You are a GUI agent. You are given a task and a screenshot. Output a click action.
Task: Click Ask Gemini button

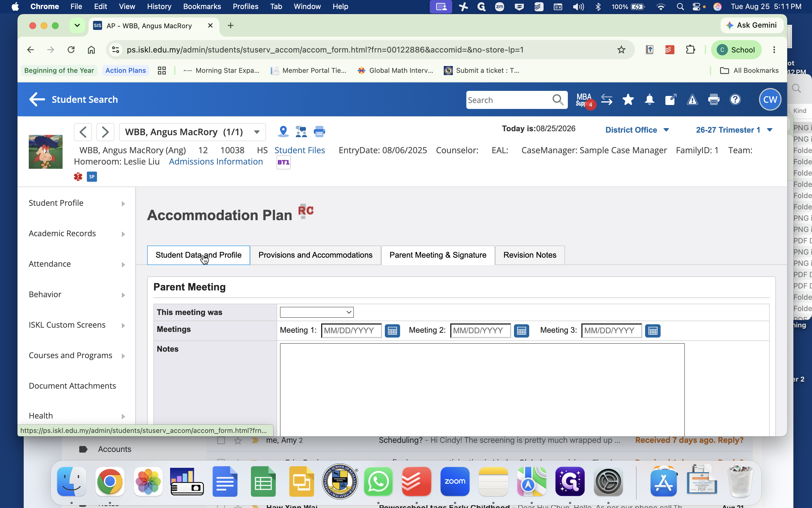tap(752, 25)
